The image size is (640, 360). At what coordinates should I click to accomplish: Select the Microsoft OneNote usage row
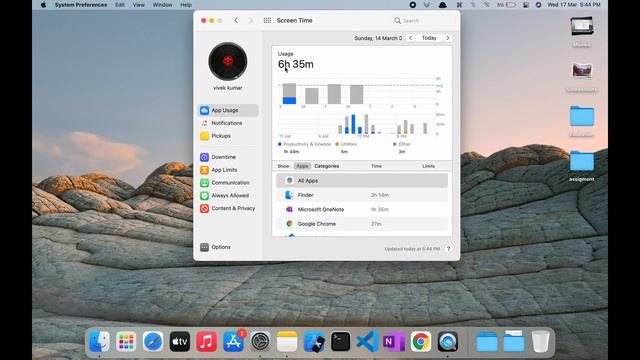tap(362, 209)
